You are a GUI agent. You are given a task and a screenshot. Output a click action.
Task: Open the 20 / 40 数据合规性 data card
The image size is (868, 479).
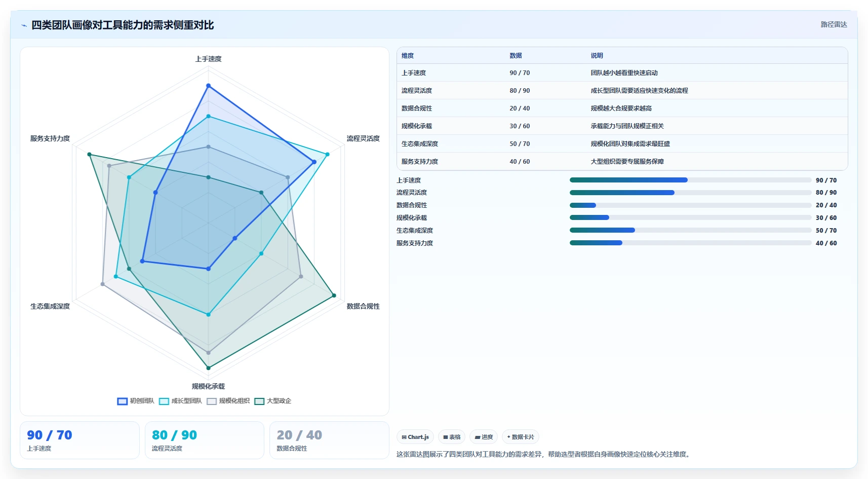click(329, 440)
